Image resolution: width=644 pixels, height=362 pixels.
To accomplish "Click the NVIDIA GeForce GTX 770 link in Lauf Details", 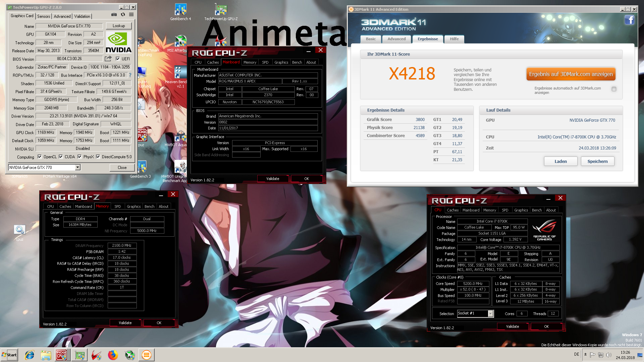I will [x=592, y=120].
